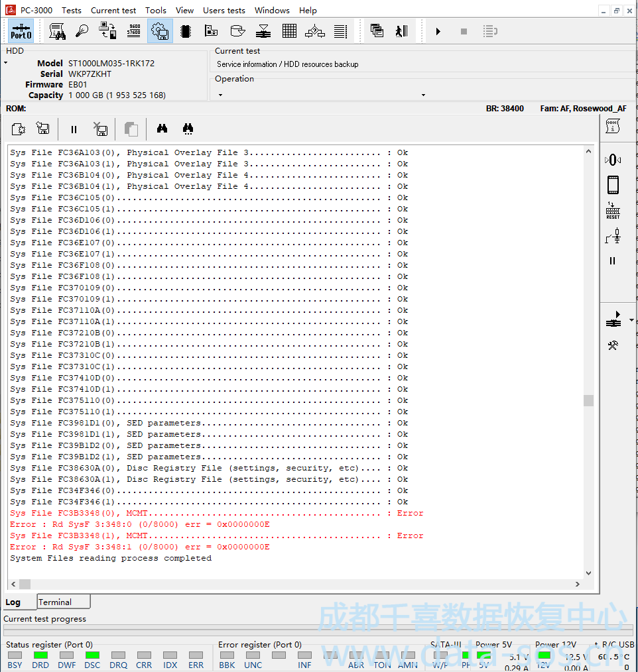Screen dimensions: 638x672
Task: Click the grid table icon in toolbar
Action: pyautogui.click(x=289, y=30)
